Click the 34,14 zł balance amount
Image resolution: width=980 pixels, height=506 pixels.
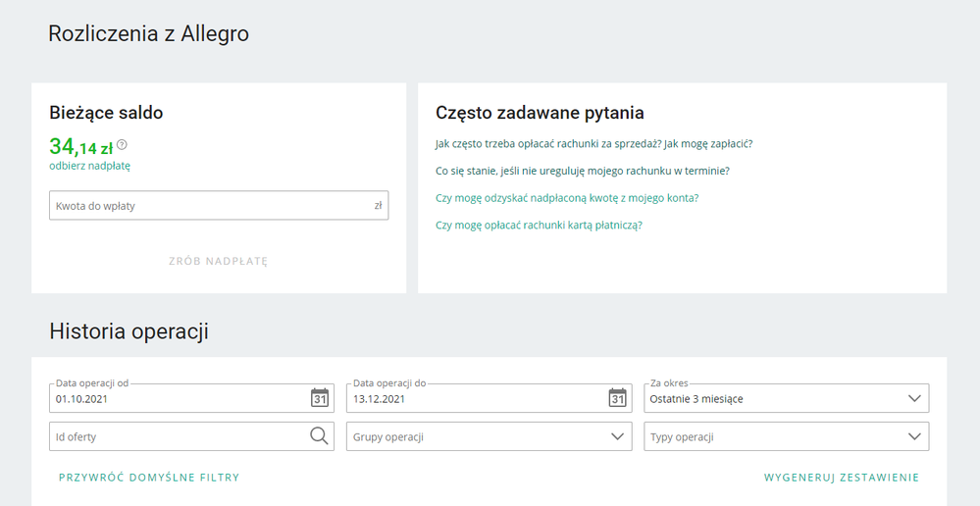(x=81, y=147)
